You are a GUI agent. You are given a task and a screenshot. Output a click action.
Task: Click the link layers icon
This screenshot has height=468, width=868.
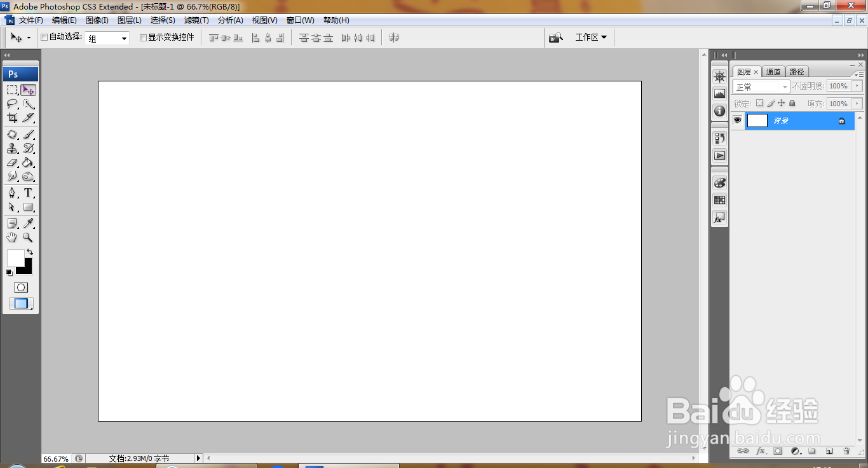coord(743,451)
